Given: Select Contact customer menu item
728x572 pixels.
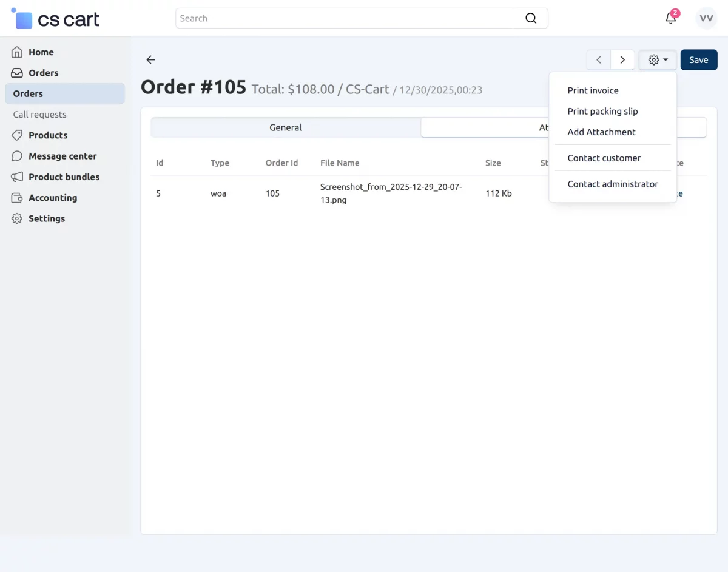Looking at the screenshot, I should click(x=604, y=158).
